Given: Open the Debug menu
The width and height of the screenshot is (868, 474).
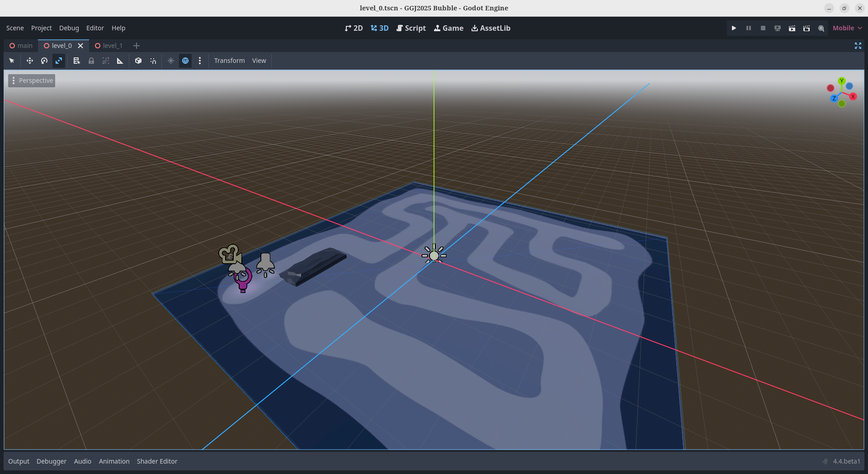Looking at the screenshot, I should pyautogui.click(x=69, y=28).
